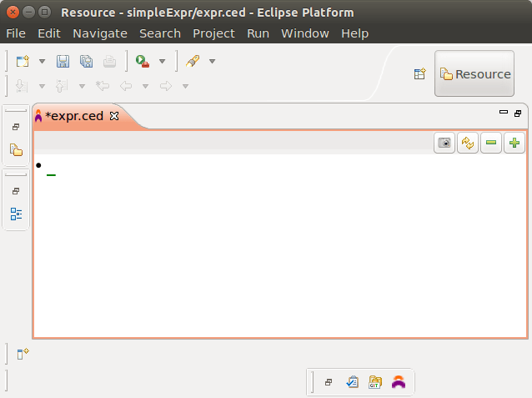Click the Open Perspective icon
Viewport: 532px width, 398px height.
pos(420,74)
